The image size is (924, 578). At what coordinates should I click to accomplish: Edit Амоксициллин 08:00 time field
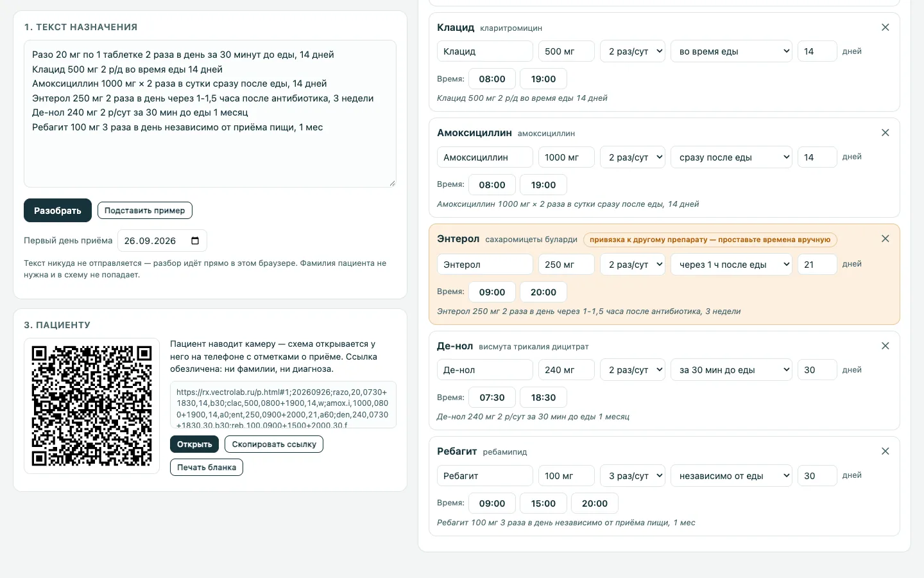[492, 185]
